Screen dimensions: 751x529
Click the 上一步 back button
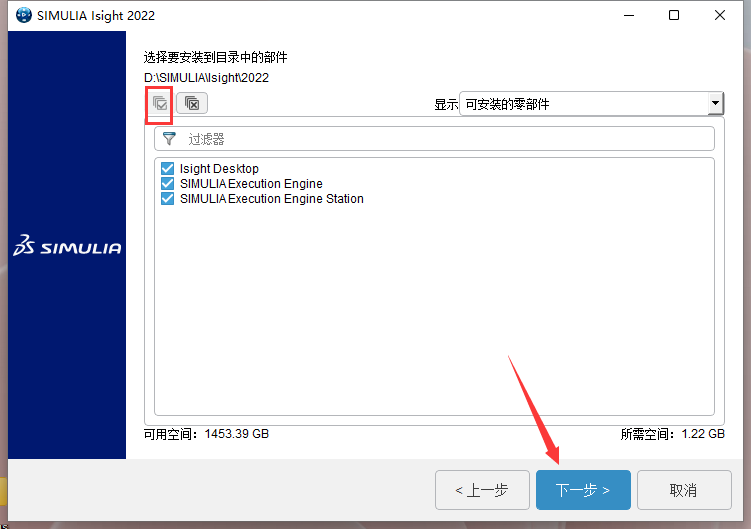tap(482, 490)
